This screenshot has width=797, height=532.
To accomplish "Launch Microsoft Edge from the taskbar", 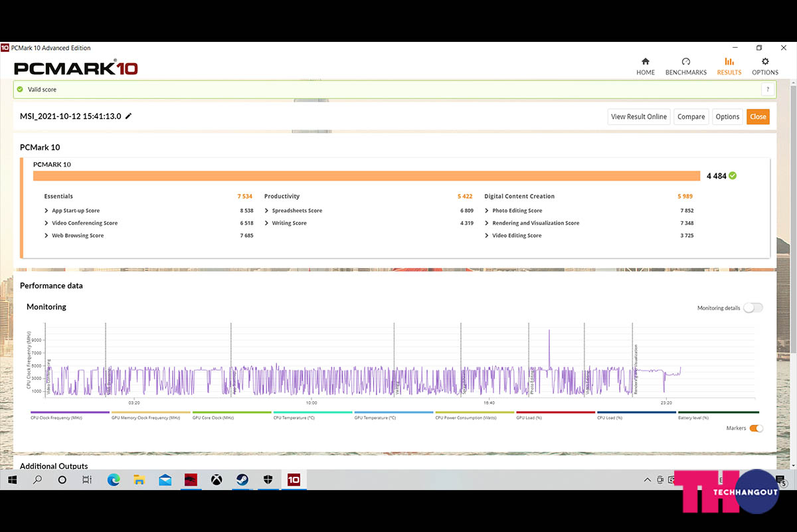I will [114, 480].
